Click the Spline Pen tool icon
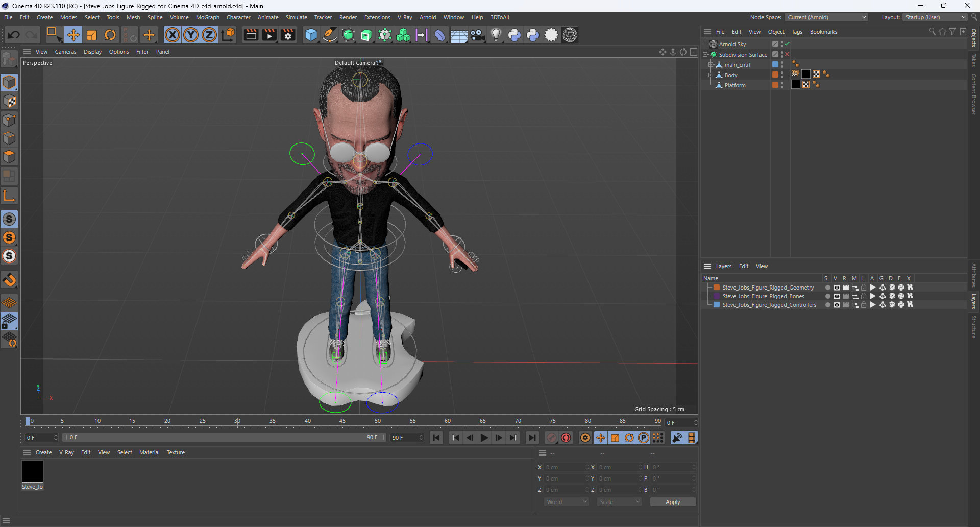The image size is (980, 527). pyautogui.click(x=330, y=35)
